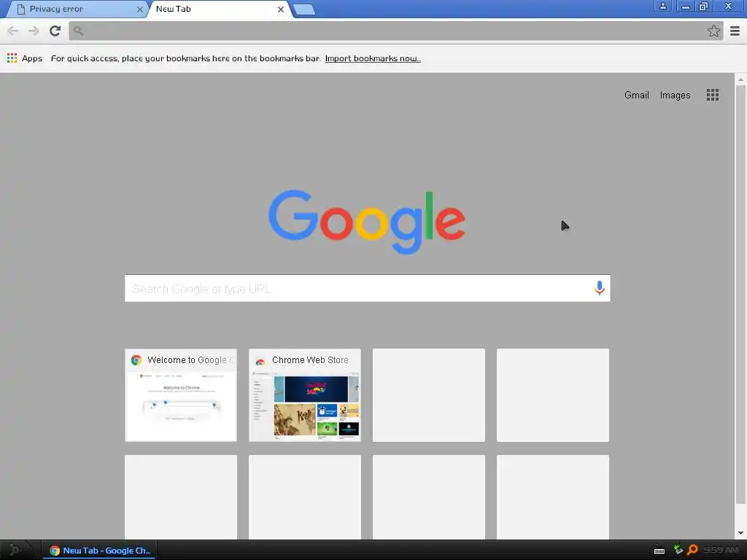The width and height of the screenshot is (747, 560).
Task: Click the Search Google or type URL box
Action: (x=368, y=288)
